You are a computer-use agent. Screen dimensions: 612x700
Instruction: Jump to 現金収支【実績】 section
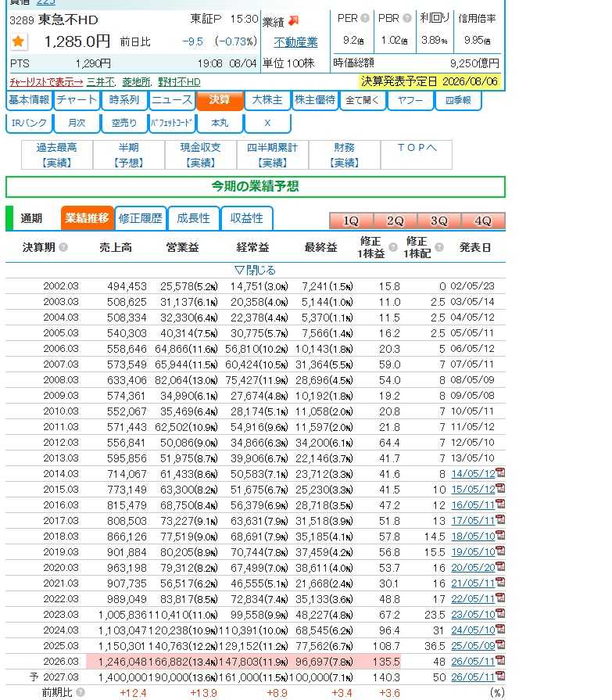tap(201, 155)
